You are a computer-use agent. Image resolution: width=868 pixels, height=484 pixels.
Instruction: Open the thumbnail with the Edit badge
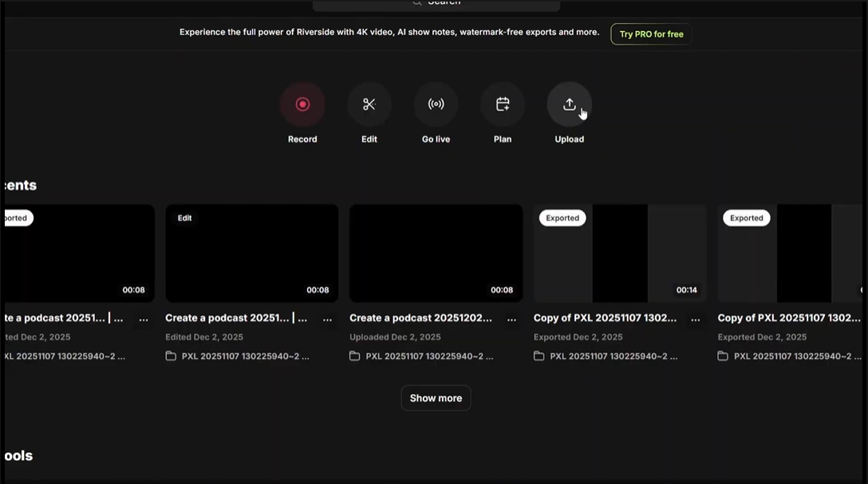tap(252, 254)
